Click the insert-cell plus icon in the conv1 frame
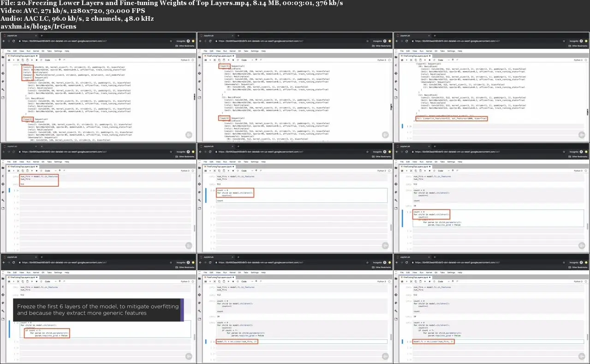The height and width of the screenshot is (364, 590). click(14, 60)
